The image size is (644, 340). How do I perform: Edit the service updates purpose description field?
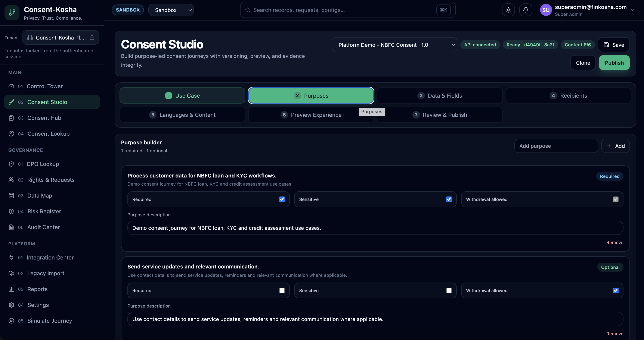(x=375, y=319)
